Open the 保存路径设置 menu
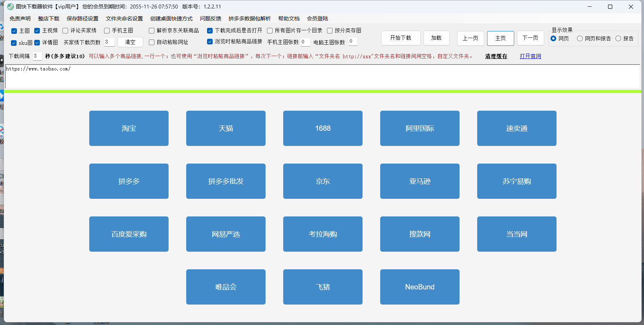This screenshot has height=325, width=644. click(83, 19)
